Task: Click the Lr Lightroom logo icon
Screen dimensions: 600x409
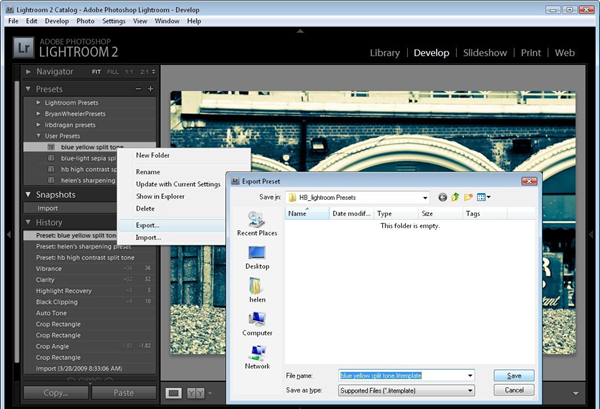Action: [23, 47]
